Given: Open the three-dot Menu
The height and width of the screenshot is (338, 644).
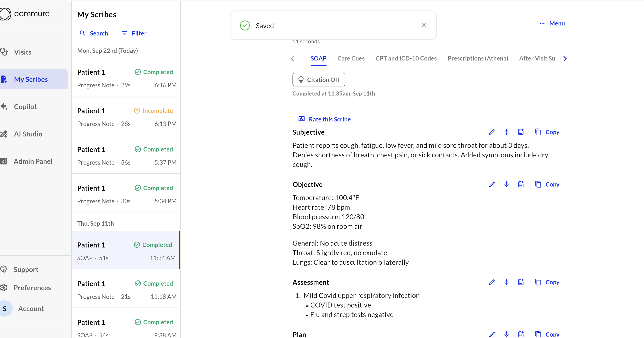Looking at the screenshot, I should point(552,23).
